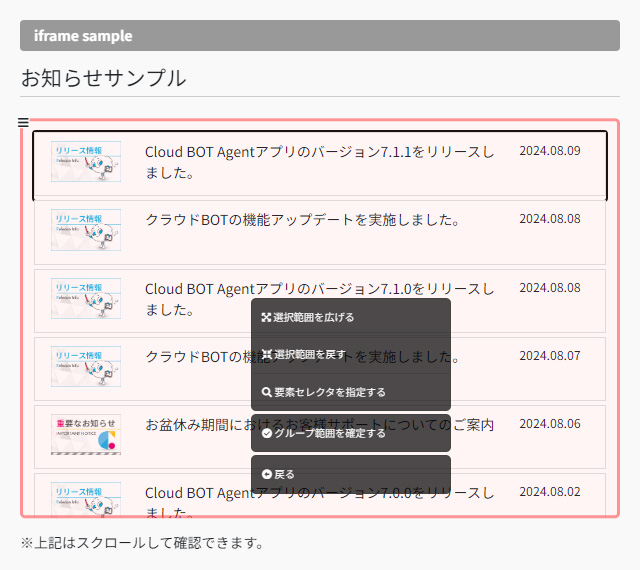Confirm group range with グループ範囲を確定する
The width and height of the screenshot is (640, 570).
(351, 433)
